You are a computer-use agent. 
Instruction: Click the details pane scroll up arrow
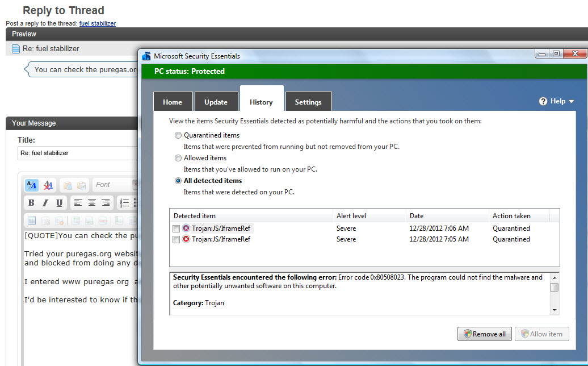[x=555, y=277]
